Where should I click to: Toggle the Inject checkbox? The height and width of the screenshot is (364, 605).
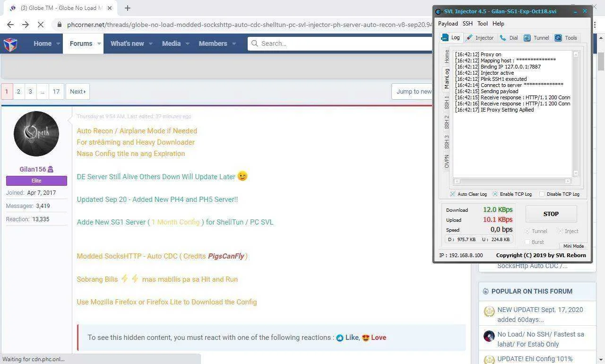point(560,231)
